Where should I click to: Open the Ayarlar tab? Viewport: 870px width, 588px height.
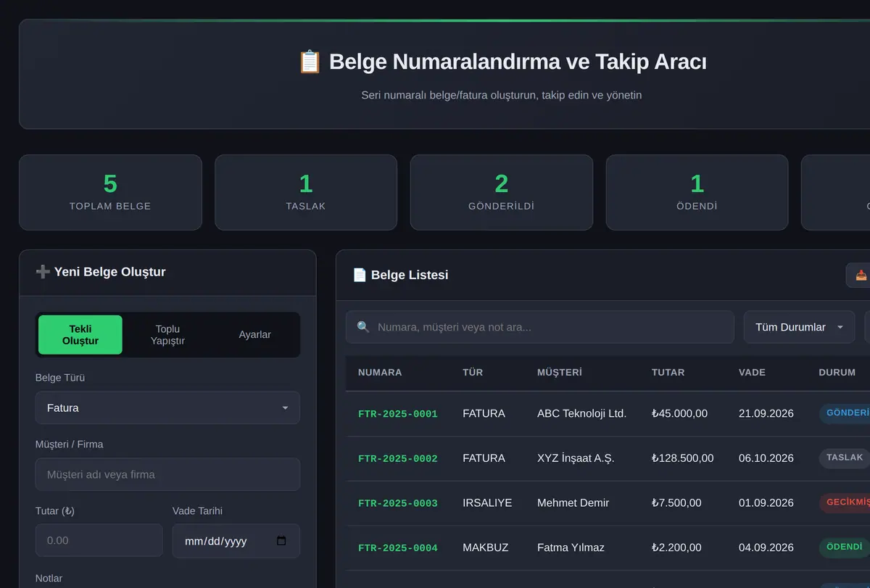point(254,335)
